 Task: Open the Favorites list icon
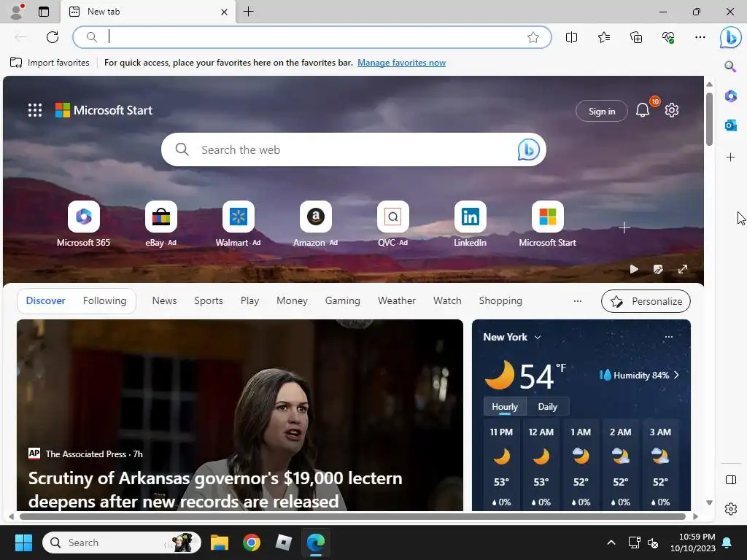[603, 37]
